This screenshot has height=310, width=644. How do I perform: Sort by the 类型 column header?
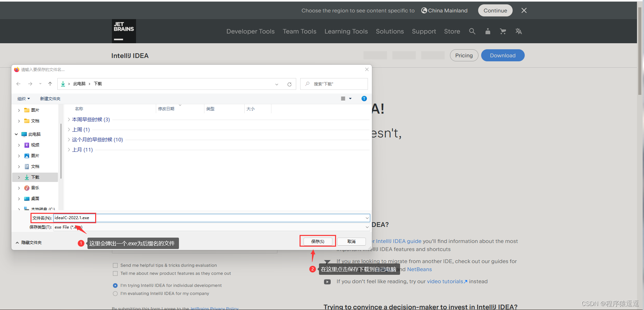(210, 109)
